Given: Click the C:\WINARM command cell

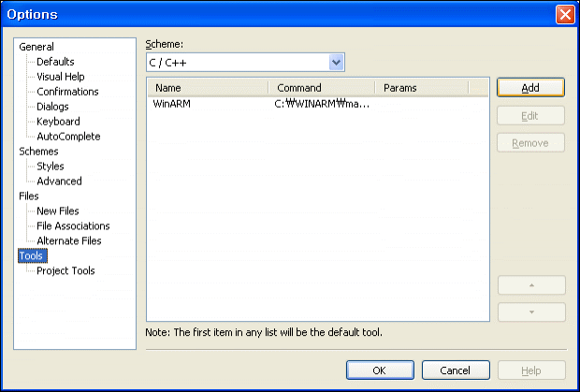Looking at the screenshot, I should click(x=322, y=104).
